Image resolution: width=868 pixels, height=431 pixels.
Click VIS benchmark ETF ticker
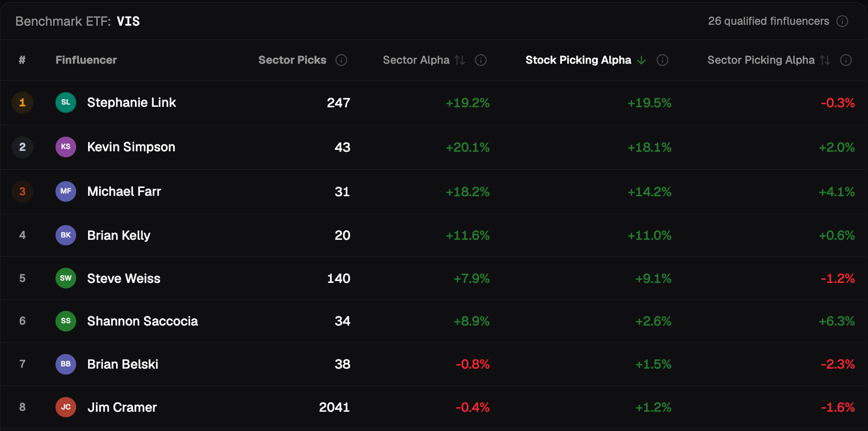tap(128, 22)
